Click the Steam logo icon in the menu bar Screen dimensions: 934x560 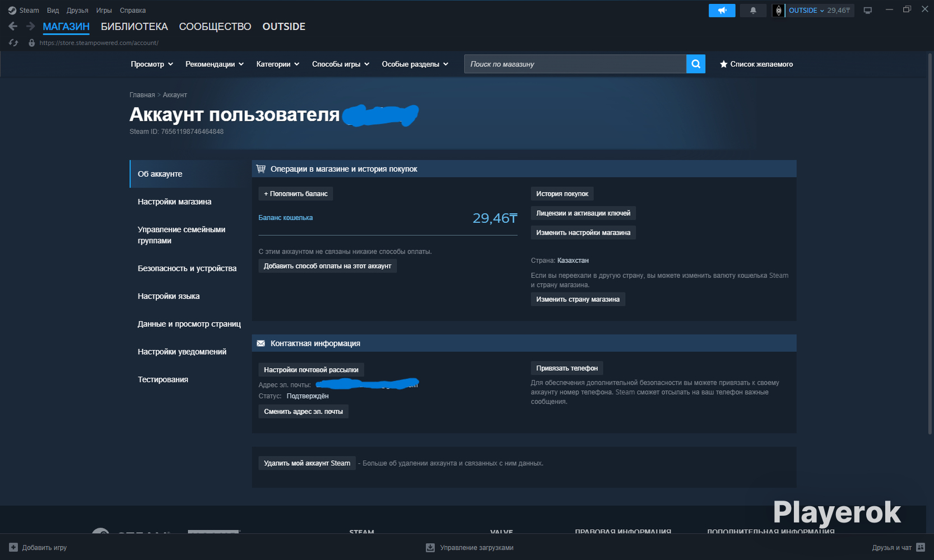(x=12, y=10)
